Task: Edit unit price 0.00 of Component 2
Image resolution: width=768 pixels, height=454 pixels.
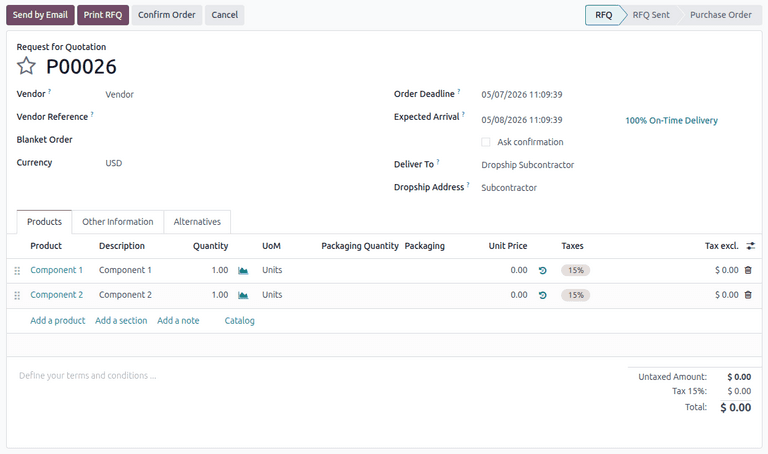Action: pyautogui.click(x=519, y=295)
